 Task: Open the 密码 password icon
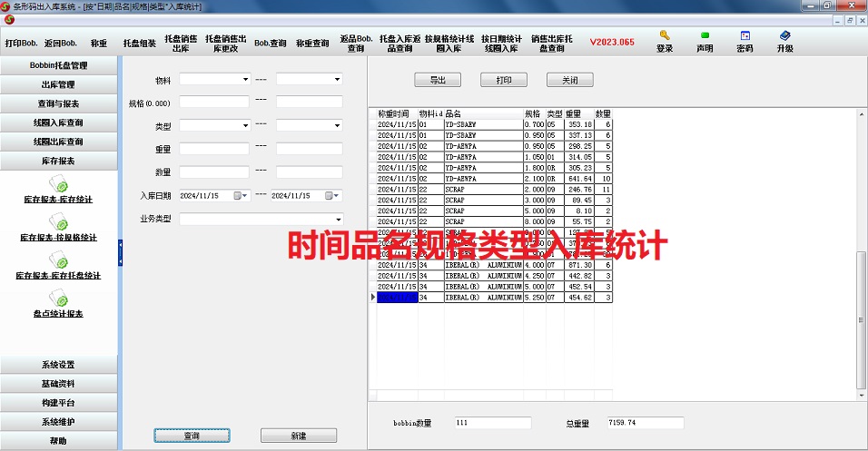tap(745, 36)
